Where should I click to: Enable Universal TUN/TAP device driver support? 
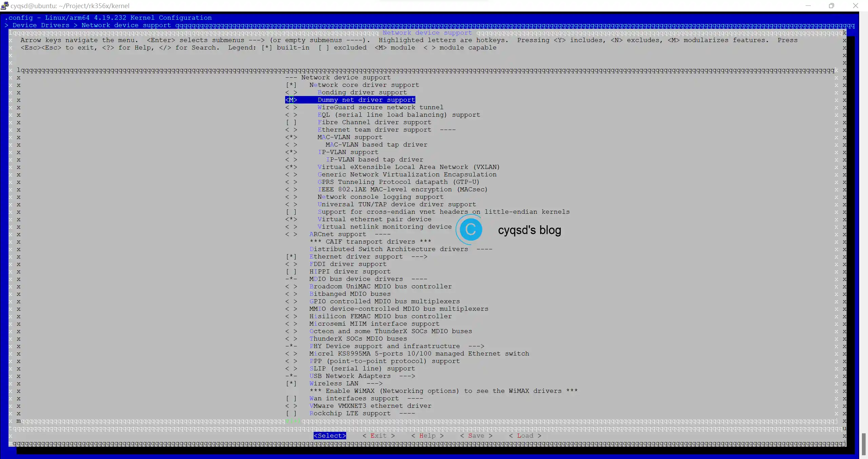291,205
